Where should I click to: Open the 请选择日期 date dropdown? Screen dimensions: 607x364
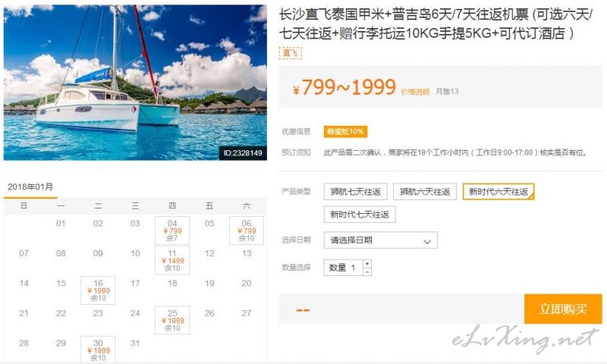[x=381, y=240]
